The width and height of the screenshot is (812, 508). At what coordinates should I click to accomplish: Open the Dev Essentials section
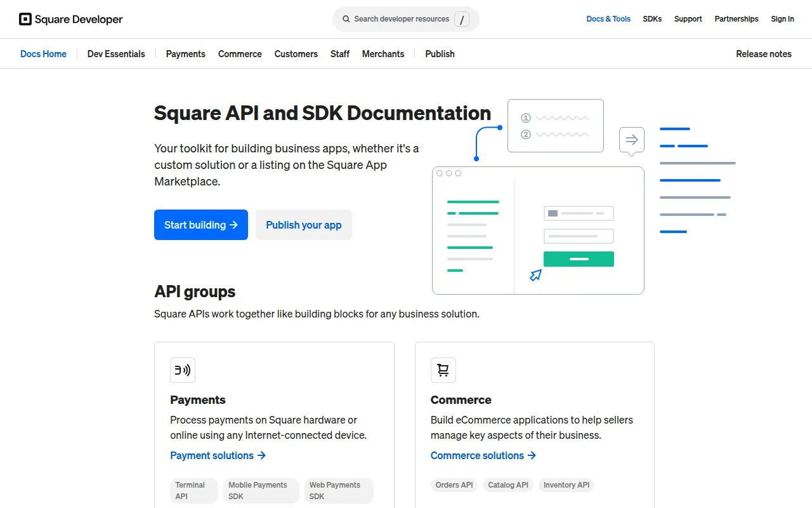[116, 54]
